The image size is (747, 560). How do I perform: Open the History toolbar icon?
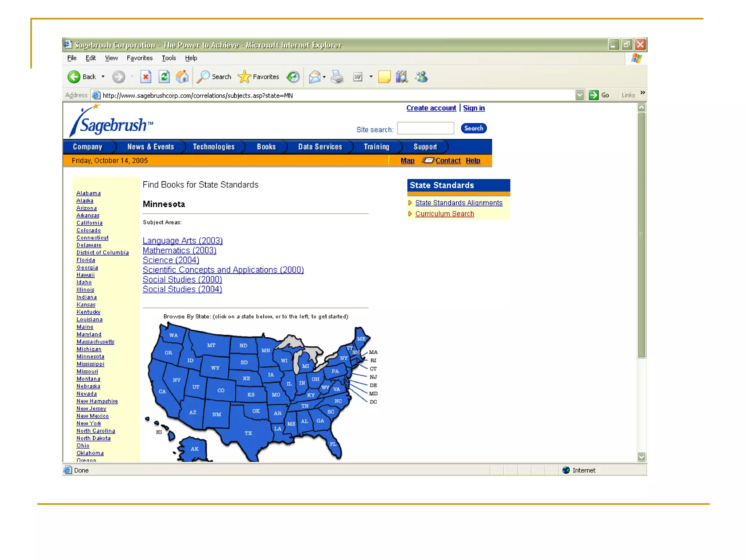(x=293, y=77)
